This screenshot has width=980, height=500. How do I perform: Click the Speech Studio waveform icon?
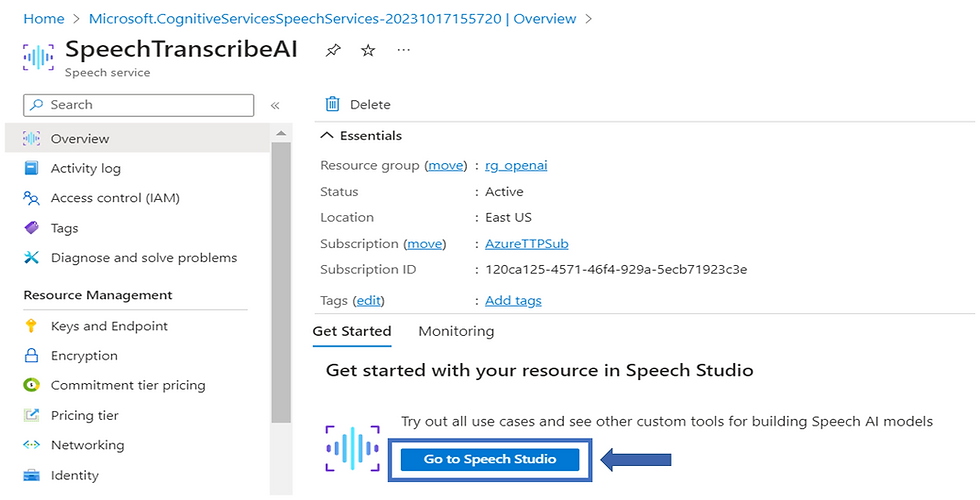(x=352, y=448)
